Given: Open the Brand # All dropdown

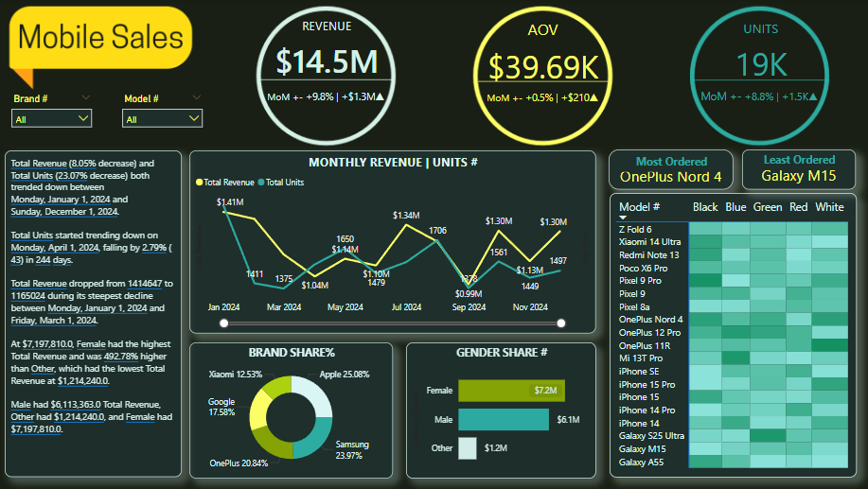Looking at the screenshot, I should pos(51,118).
